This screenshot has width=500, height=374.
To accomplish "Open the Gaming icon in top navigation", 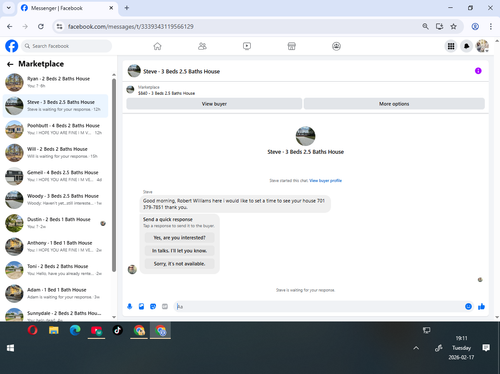I will (x=336, y=46).
